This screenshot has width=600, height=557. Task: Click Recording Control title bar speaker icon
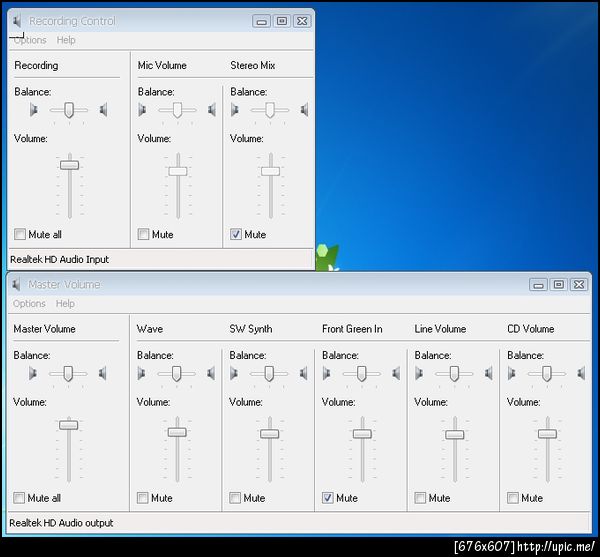(x=16, y=21)
